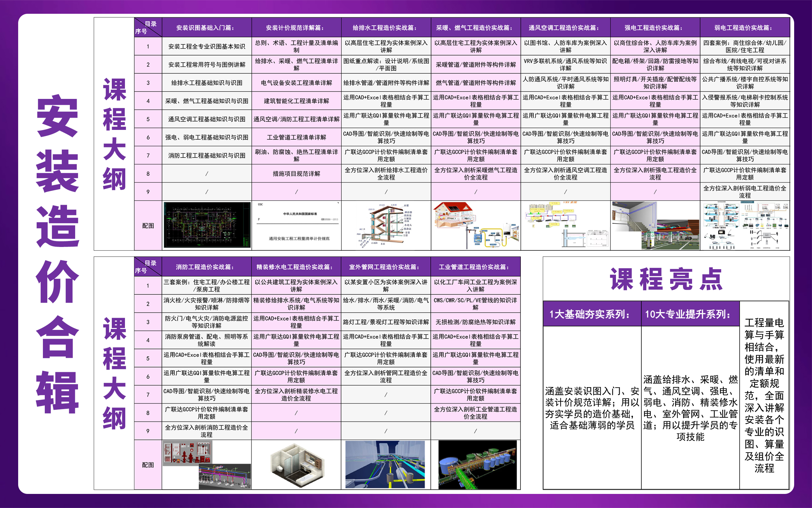This screenshot has width=812, height=508.
Task: Open the 通用安装工程工程量清单计价规范 cover image
Action: pos(297,225)
